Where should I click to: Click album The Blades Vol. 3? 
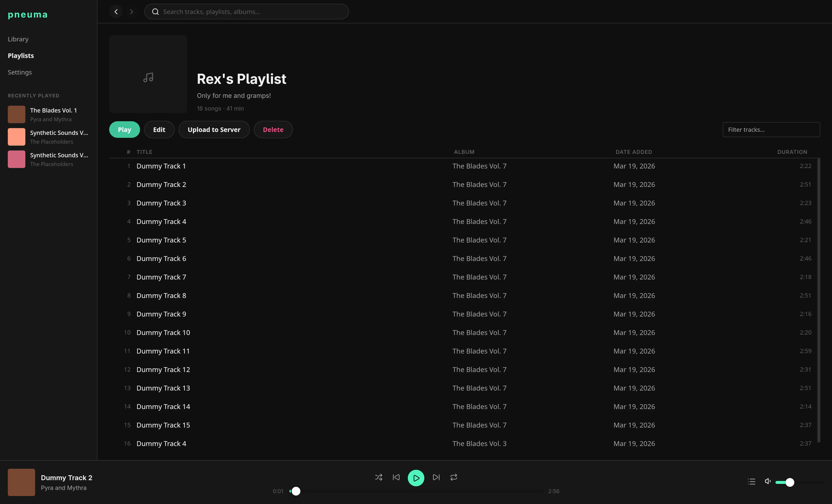pyautogui.click(x=480, y=444)
